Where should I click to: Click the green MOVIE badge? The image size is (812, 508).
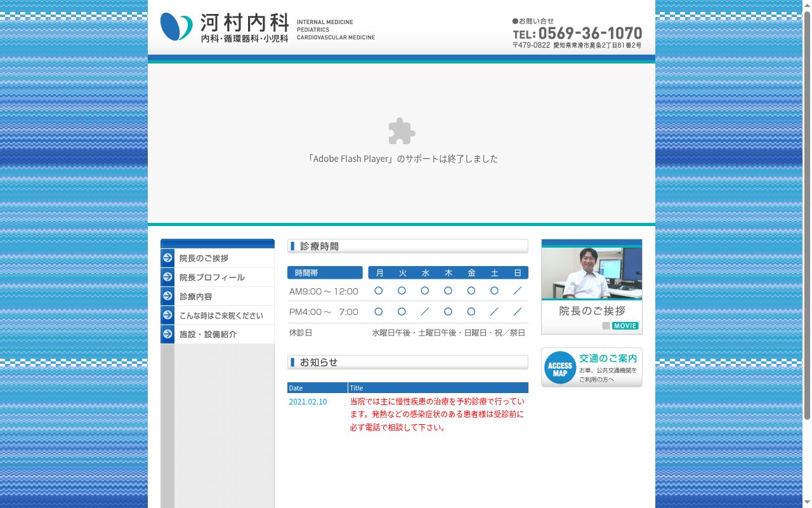click(x=625, y=326)
